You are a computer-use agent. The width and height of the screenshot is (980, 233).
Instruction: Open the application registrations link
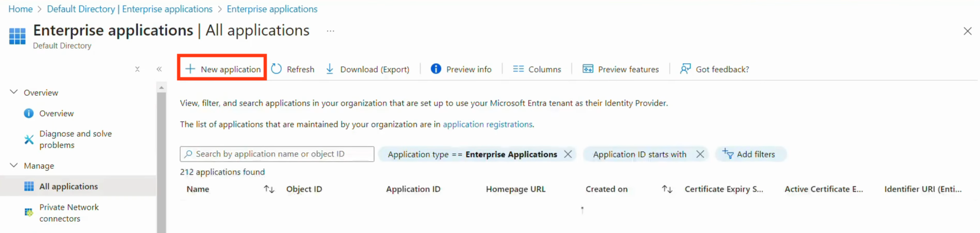coord(487,124)
